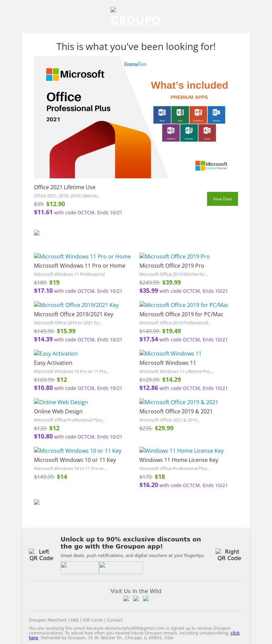Open the Office Professional Plus 2021 banner

click(136, 117)
